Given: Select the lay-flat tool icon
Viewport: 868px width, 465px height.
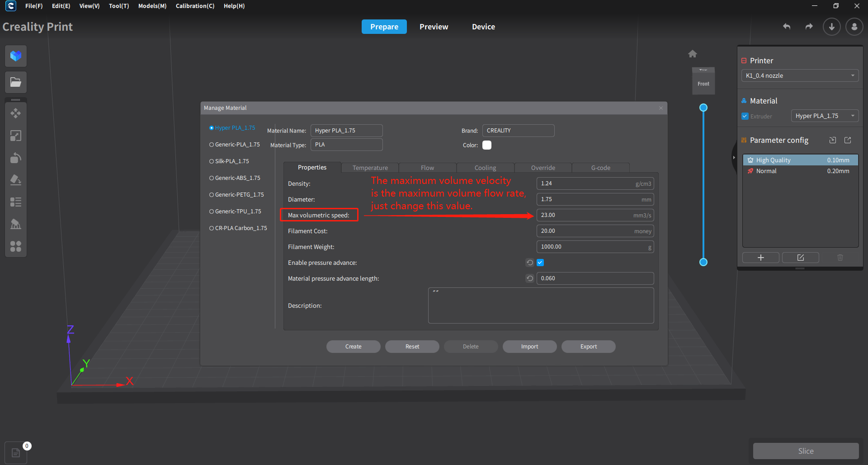Looking at the screenshot, I should (x=16, y=180).
